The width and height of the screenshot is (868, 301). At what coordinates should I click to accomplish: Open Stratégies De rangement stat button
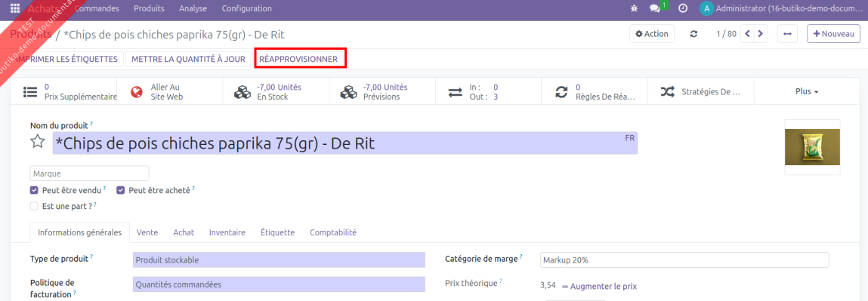click(x=701, y=92)
